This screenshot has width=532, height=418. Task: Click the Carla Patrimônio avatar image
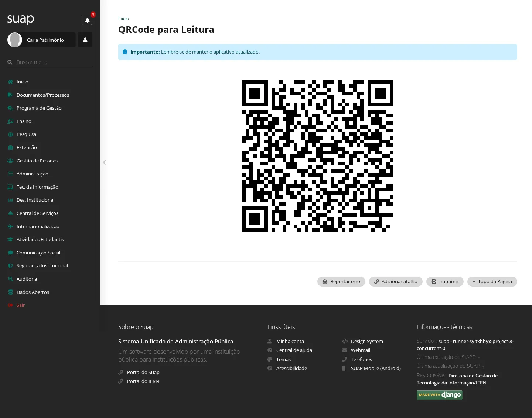click(15, 40)
